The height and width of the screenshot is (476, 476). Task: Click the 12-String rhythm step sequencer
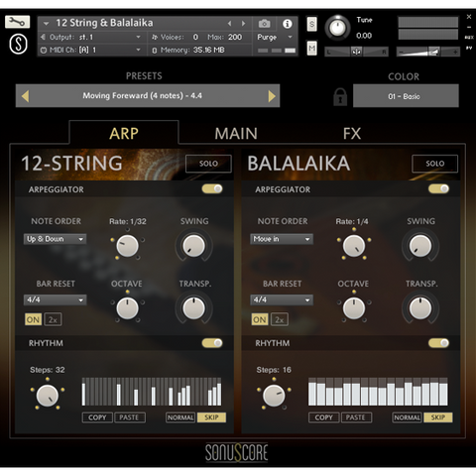[x=152, y=392]
